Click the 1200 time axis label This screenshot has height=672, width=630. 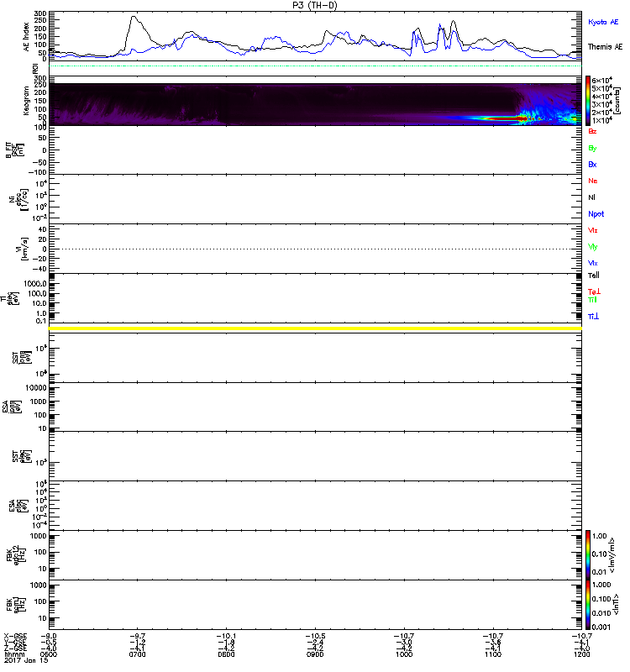tap(581, 654)
